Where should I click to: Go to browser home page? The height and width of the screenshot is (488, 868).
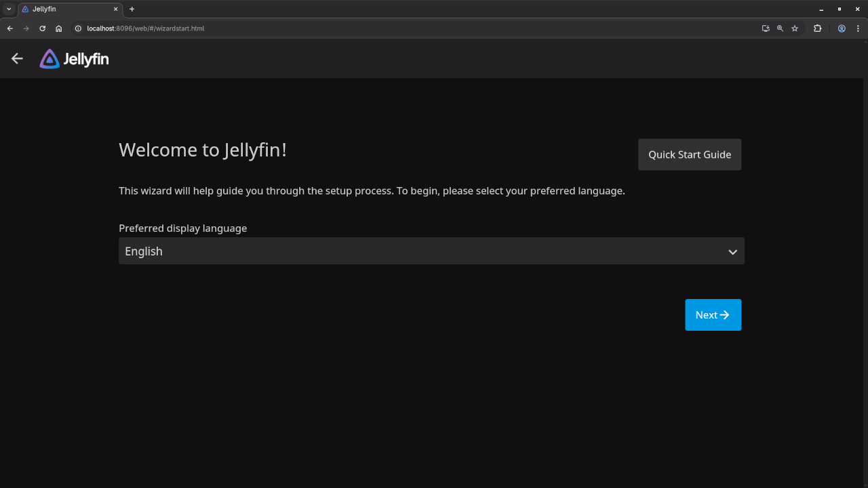59,28
